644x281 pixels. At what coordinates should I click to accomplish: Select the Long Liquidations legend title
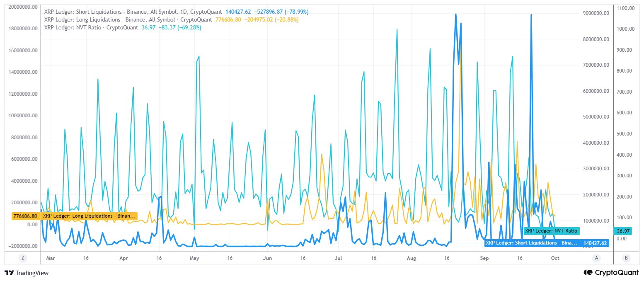point(128,19)
